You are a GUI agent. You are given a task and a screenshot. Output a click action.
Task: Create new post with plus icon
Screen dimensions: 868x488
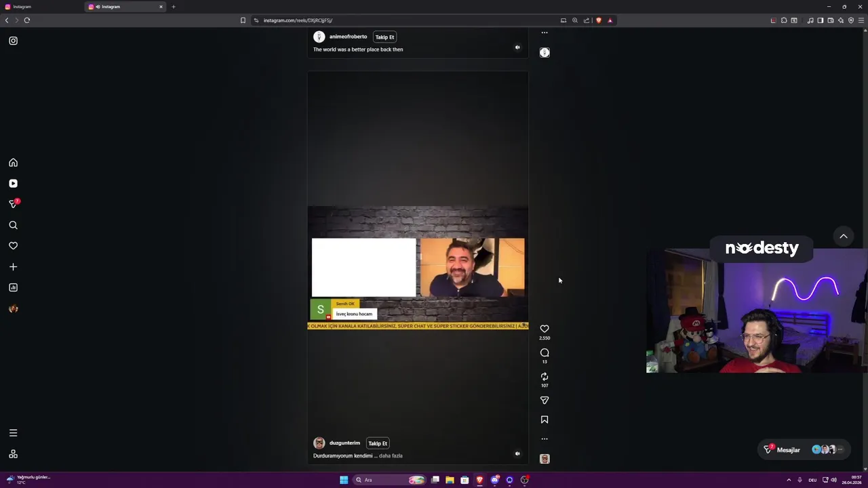pos(13,267)
